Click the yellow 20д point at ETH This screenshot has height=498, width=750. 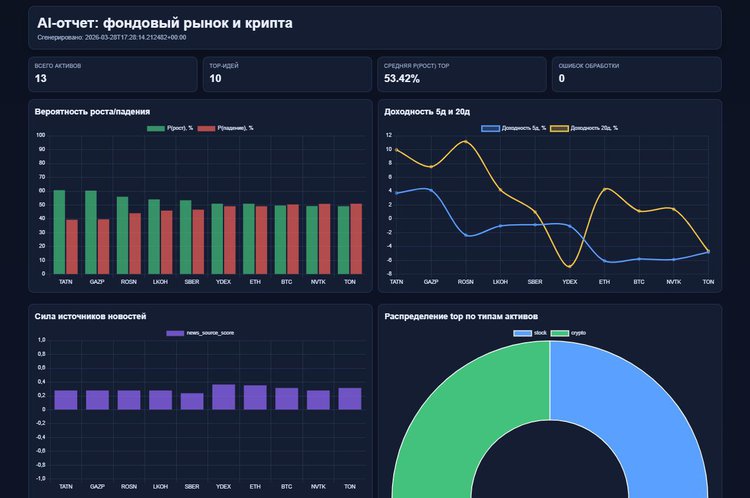pyautogui.click(x=605, y=189)
